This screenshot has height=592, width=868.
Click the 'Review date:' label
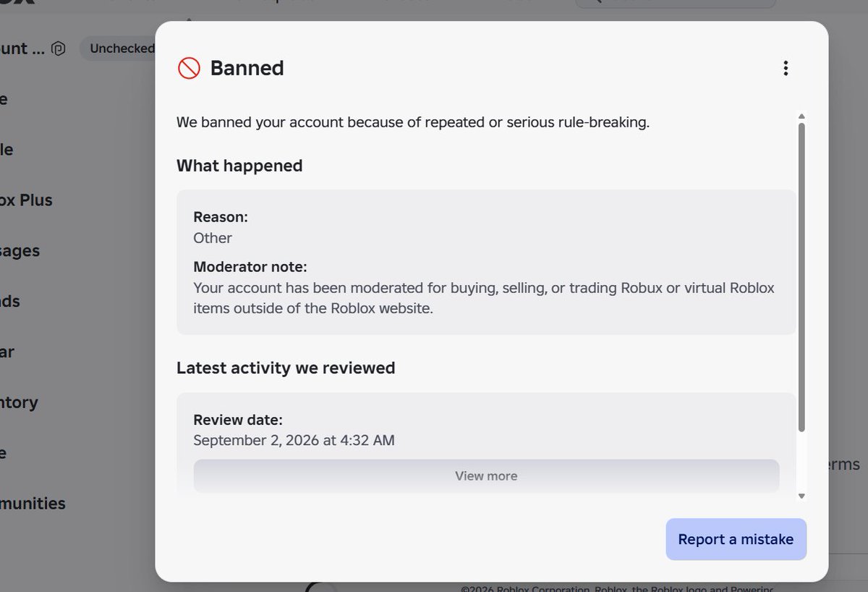238,420
